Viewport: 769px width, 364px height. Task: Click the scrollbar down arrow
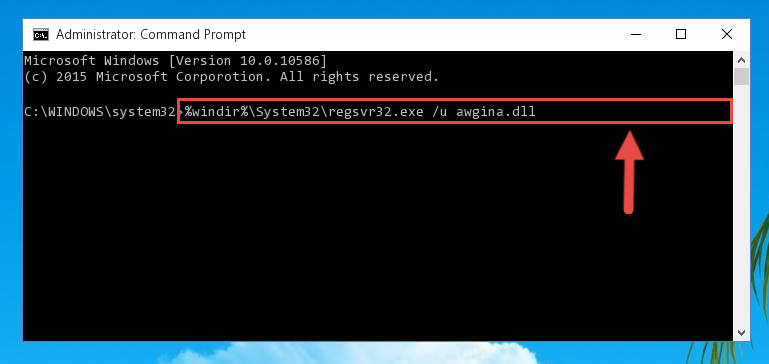pyautogui.click(x=742, y=332)
